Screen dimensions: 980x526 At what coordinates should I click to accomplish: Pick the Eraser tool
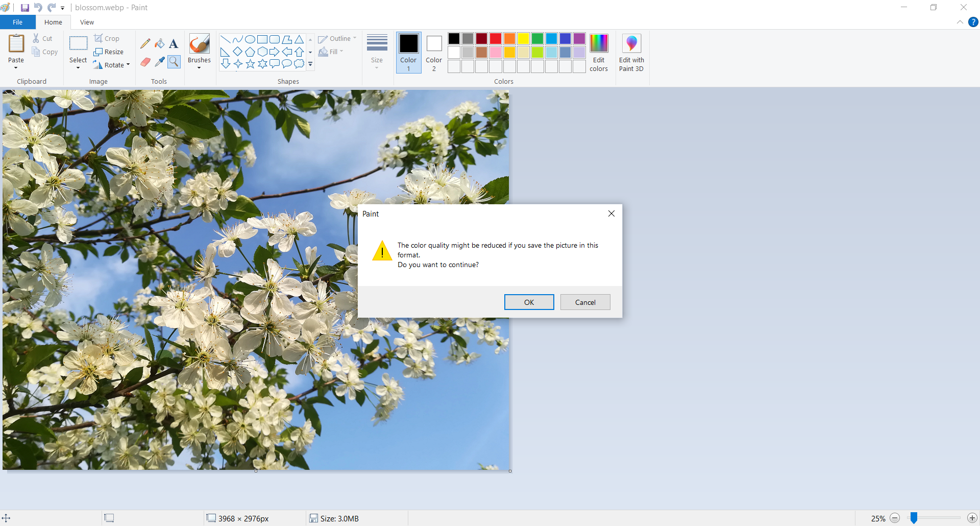145,62
